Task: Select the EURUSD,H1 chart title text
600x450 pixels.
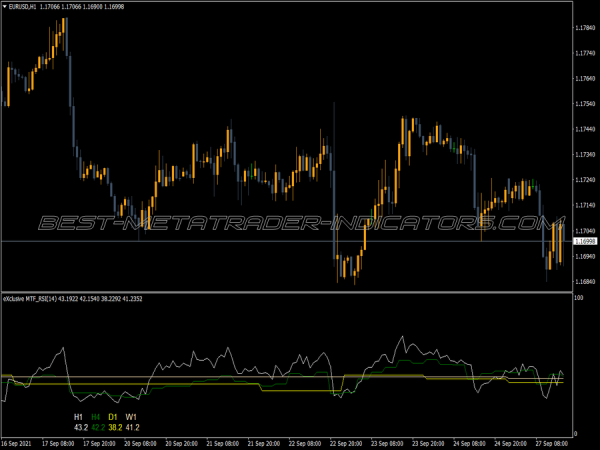Action: click(x=22, y=7)
